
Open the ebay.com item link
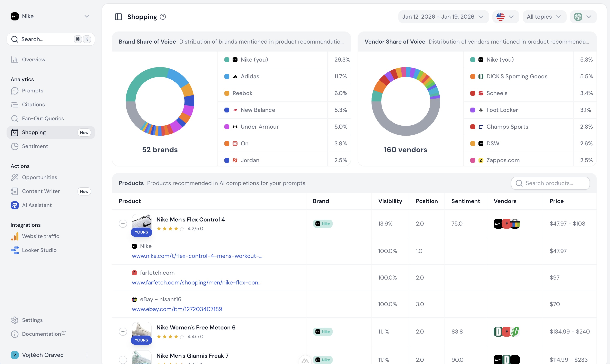[177, 309]
